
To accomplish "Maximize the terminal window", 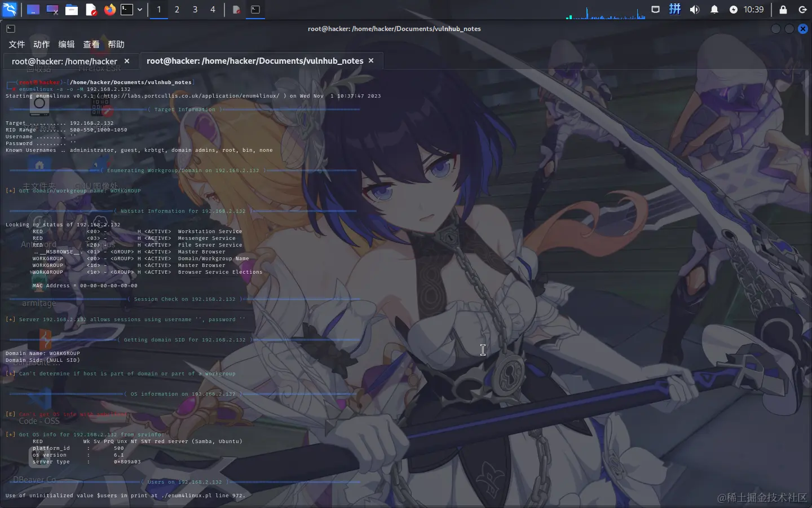I will [x=789, y=29].
